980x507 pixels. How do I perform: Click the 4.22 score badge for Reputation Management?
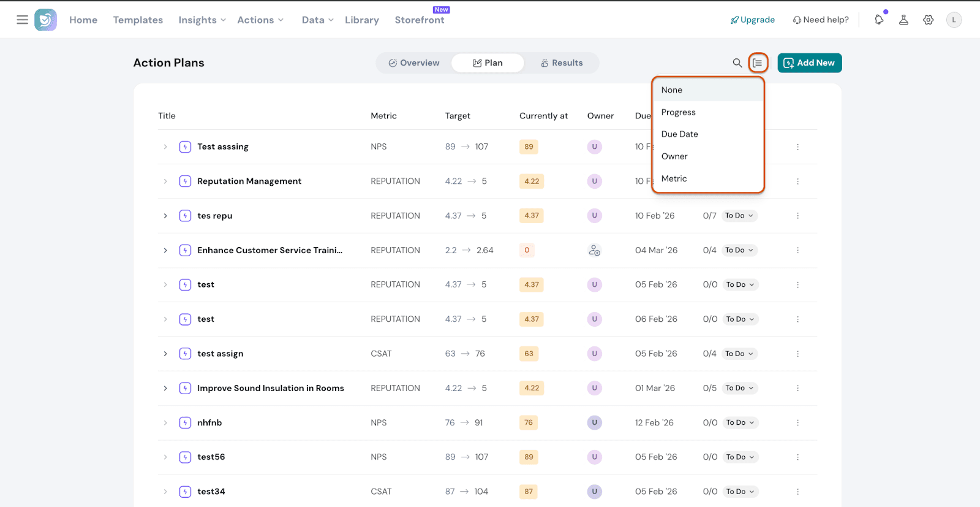[x=532, y=181]
